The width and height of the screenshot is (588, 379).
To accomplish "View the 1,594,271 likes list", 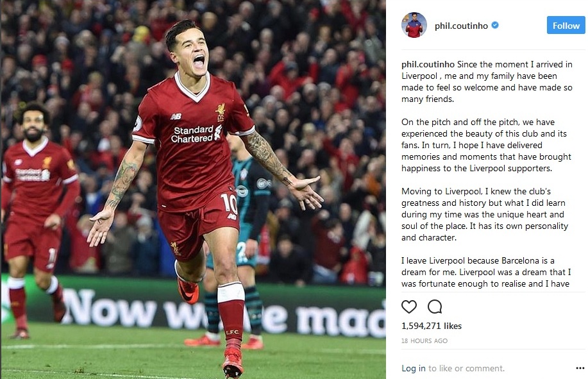I will (432, 326).
